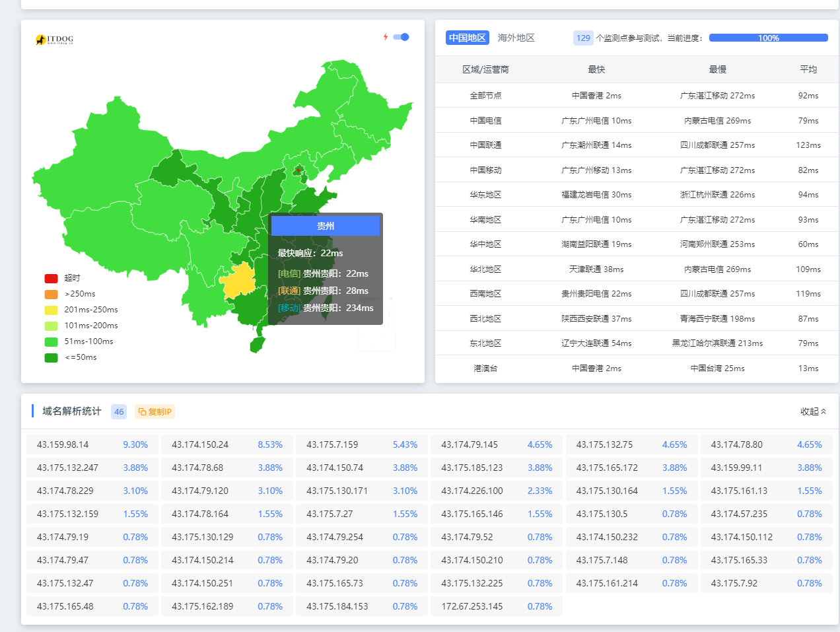Click the 中国电信 row in the table
The image size is (840, 632).
(485, 120)
